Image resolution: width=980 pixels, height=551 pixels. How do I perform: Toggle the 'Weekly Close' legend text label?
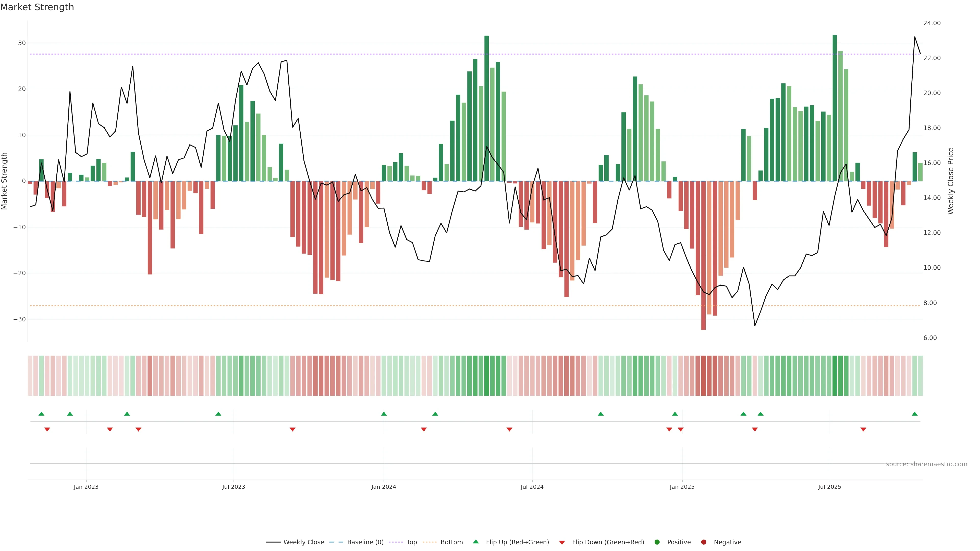click(304, 542)
